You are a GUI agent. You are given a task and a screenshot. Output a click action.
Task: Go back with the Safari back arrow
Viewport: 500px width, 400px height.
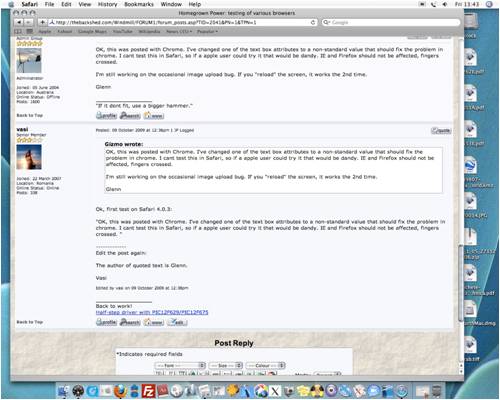coord(19,22)
